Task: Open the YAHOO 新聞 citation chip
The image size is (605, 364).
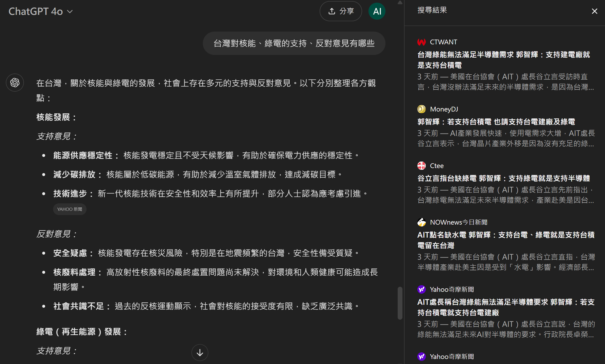Action: (x=70, y=209)
